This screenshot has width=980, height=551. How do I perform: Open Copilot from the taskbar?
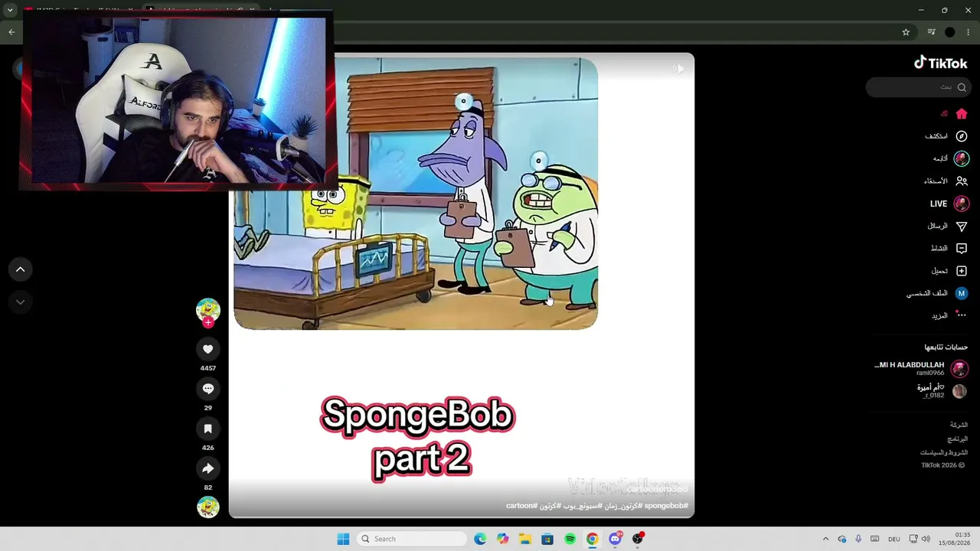coord(502,539)
